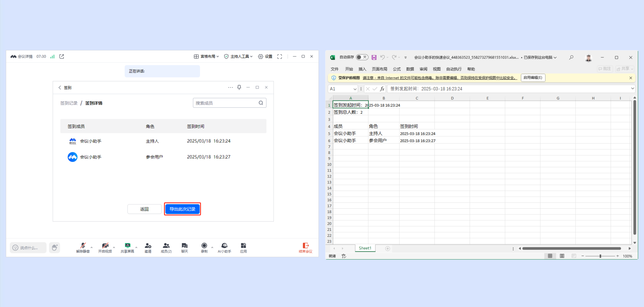Go back using the arrow next to 签到

[x=60, y=87]
